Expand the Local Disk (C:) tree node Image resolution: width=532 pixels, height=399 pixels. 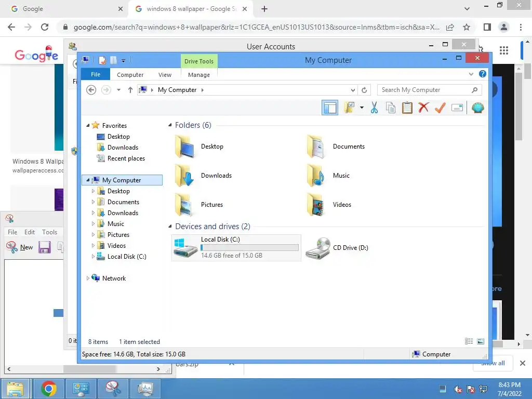[x=93, y=257]
